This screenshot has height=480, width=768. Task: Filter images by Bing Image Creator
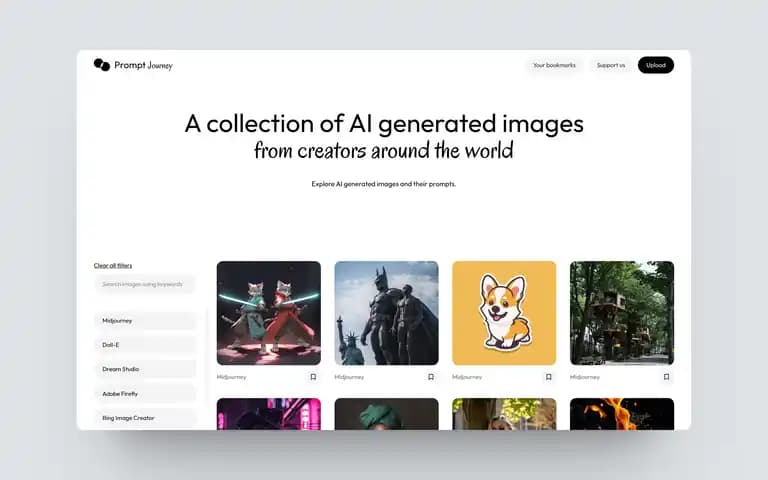[145, 418]
